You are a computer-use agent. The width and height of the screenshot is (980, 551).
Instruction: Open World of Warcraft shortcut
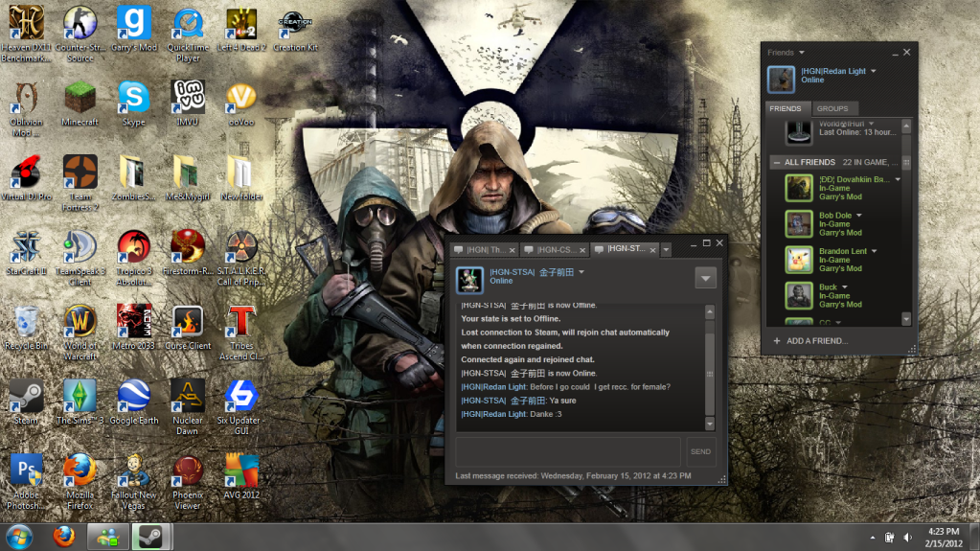pos(80,333)
